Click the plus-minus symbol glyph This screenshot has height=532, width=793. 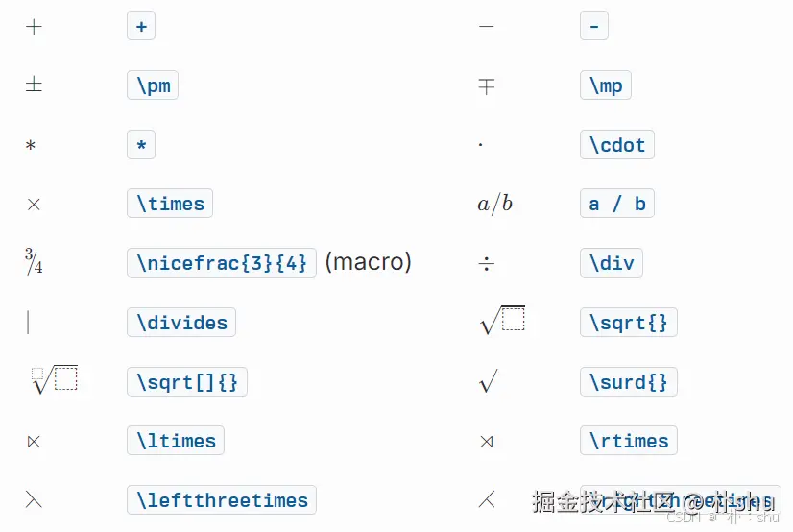[34, 85]
